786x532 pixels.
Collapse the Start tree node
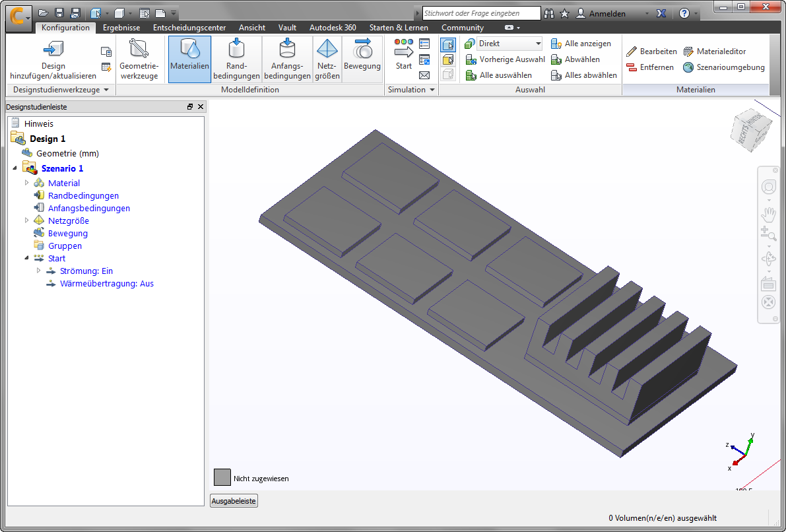pyautogui.click(x=26, y=258)
